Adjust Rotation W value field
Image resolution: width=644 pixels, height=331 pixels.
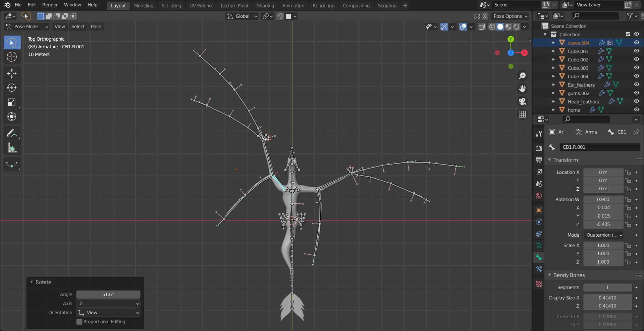(603, 199)
